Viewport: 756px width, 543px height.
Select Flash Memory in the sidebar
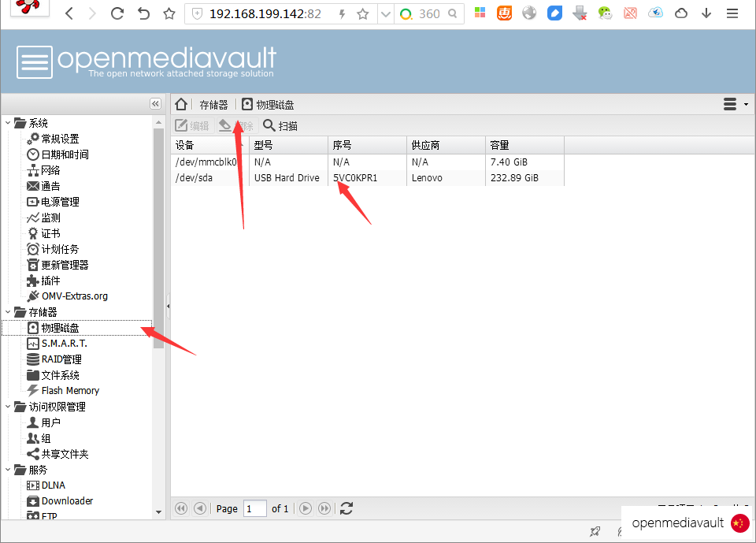(69, 391)
